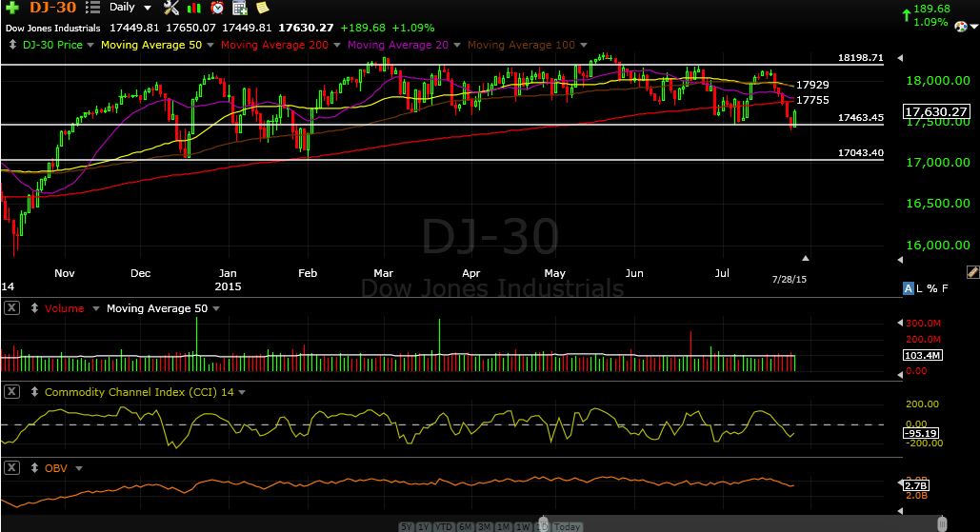Click the OBV value box 2.7B
This screenshot has width=980, height=532.
916,485
